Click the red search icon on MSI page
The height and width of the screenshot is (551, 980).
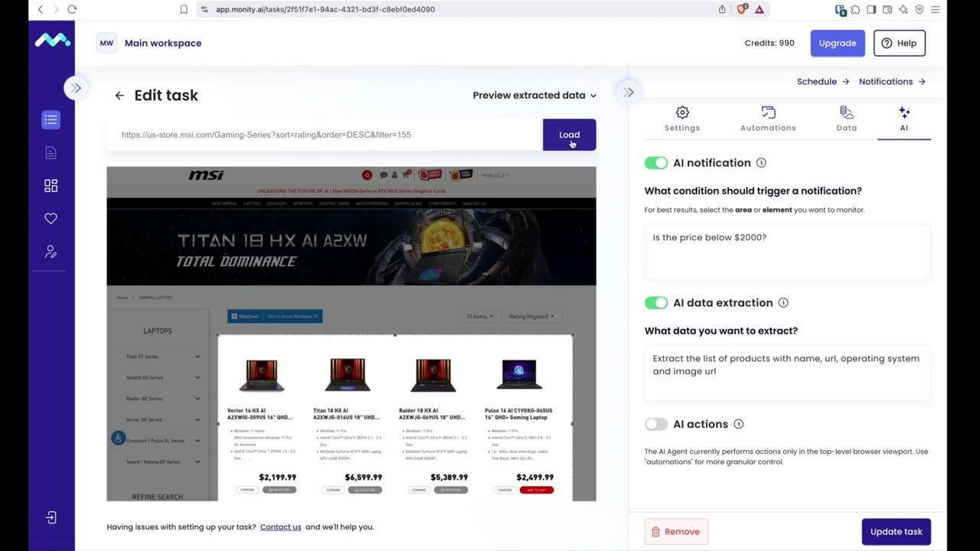367,175
